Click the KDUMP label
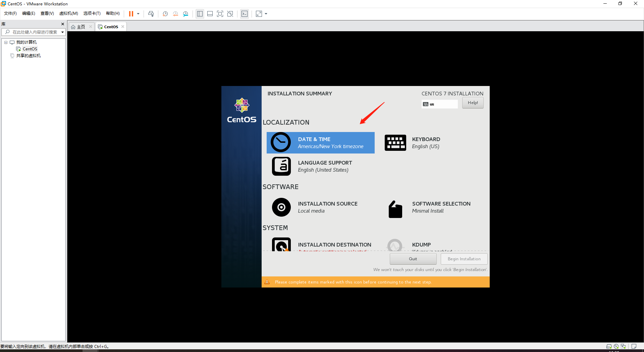Viewport: 644px width, 352px height. (421, 245)
